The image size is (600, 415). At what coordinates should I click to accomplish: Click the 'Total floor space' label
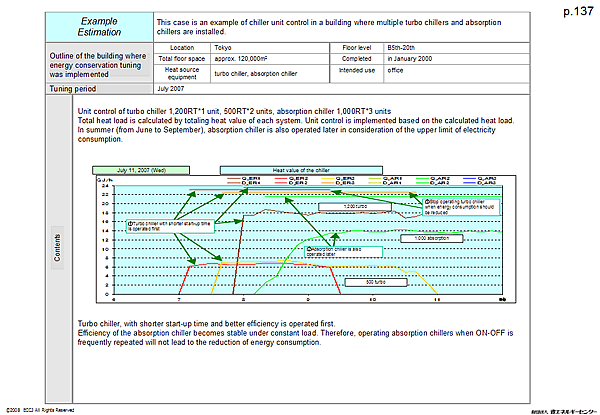click(x=182, y=59)
